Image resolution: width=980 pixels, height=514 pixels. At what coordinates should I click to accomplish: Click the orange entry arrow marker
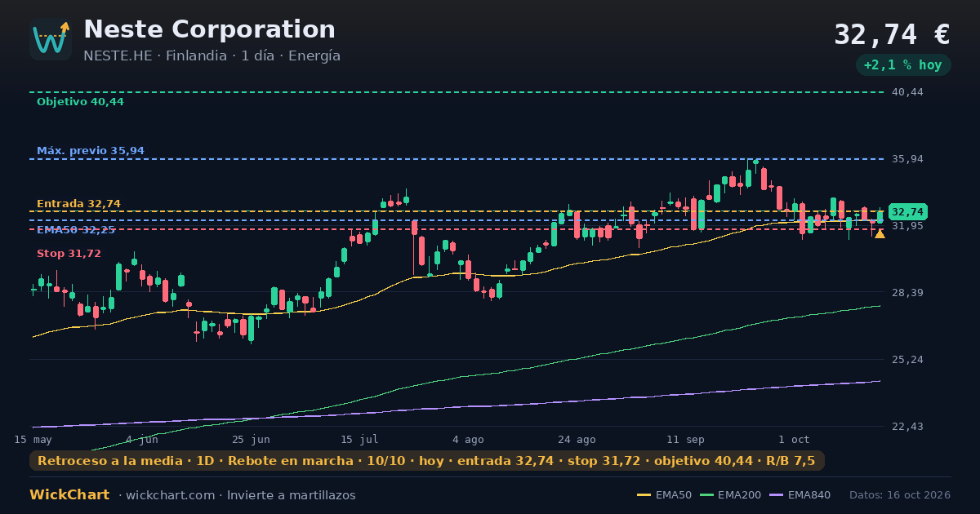(880, 234)
